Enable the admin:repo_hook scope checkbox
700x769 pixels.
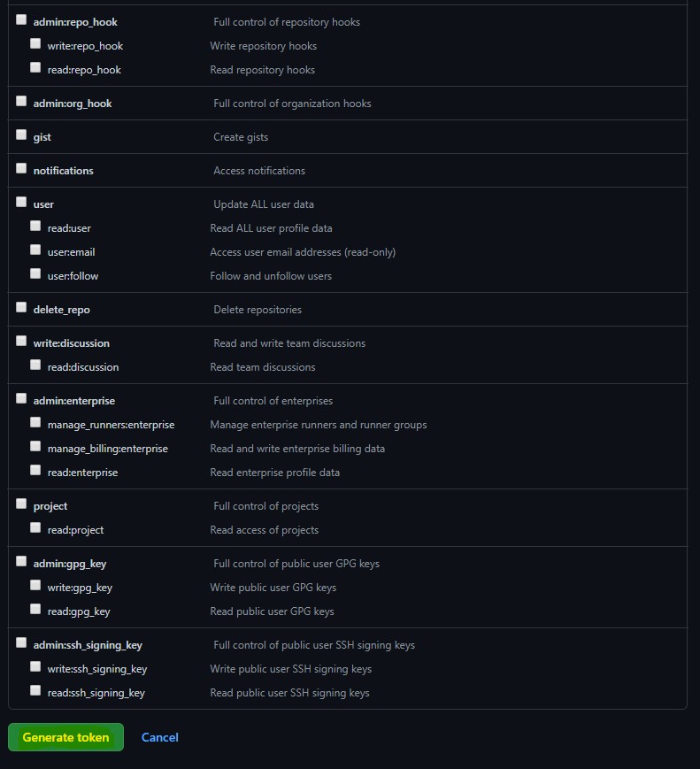tap(21, 19)
